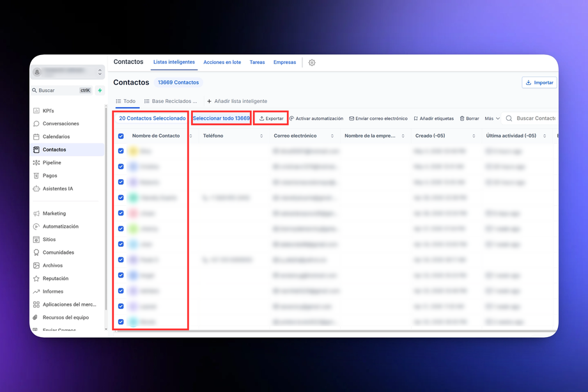Uncheck the fourth contact row checkbox

[x=121, y=198]
